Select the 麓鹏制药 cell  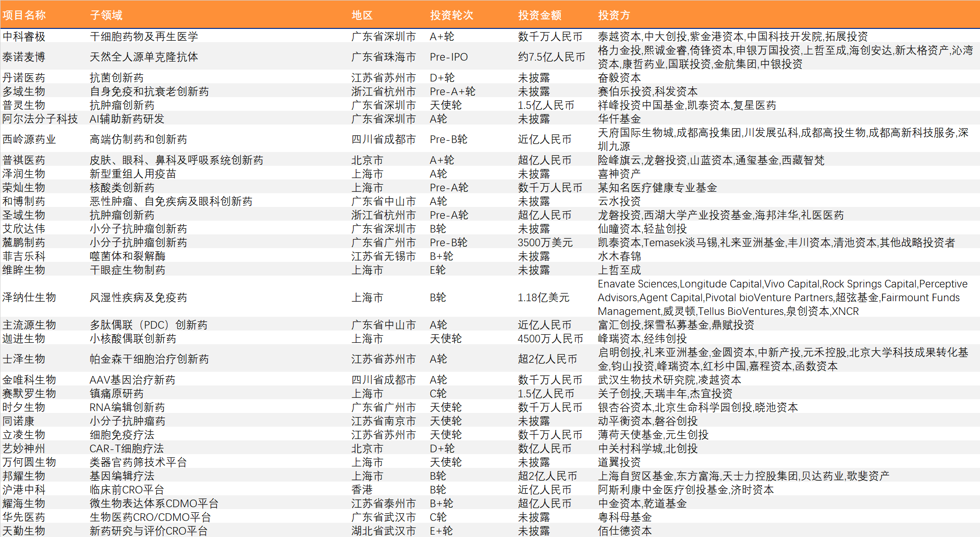point(24,242)
